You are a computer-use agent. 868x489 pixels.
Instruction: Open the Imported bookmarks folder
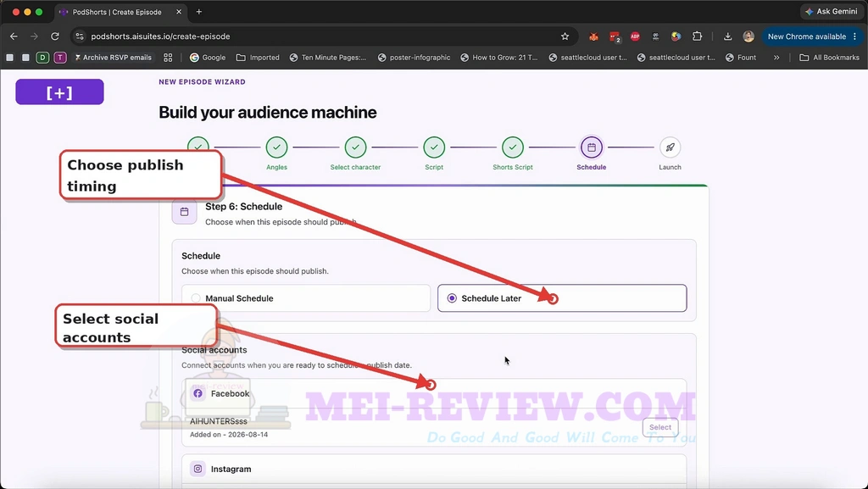258,58
